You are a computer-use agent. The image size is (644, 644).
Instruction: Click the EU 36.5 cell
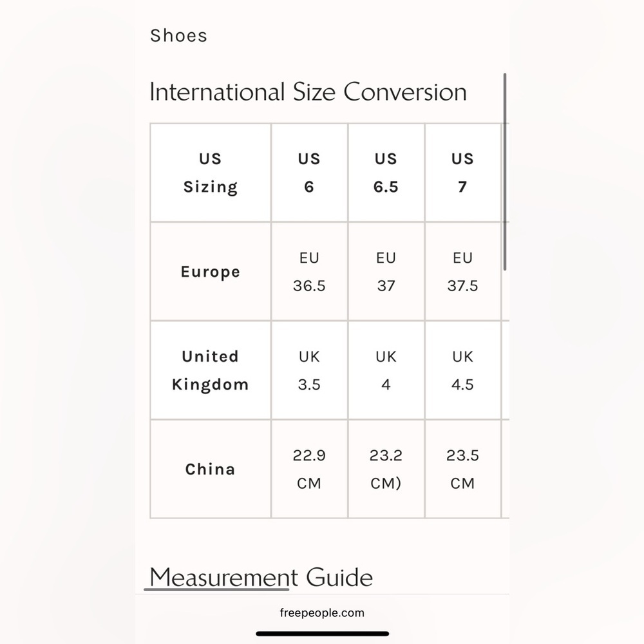point(309,272)
